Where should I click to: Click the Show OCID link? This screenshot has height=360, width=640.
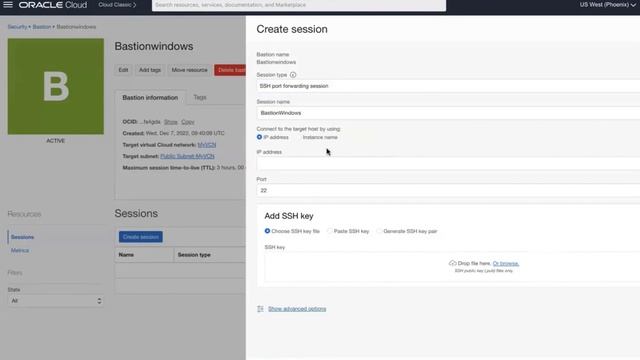point(171,122)
